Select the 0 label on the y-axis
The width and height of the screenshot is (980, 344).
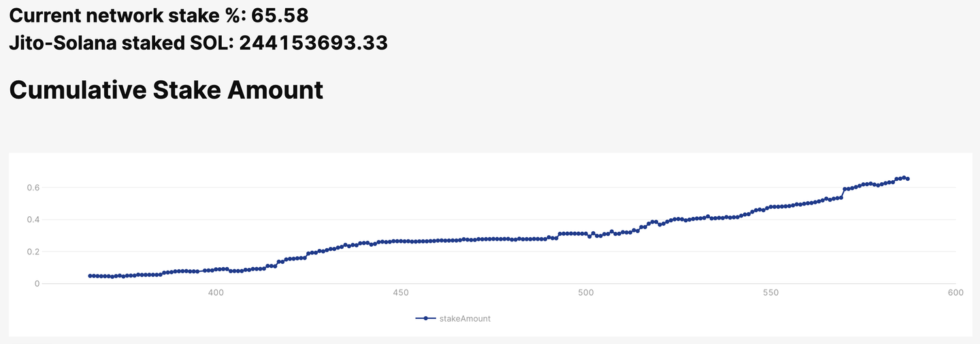[37, 283]
